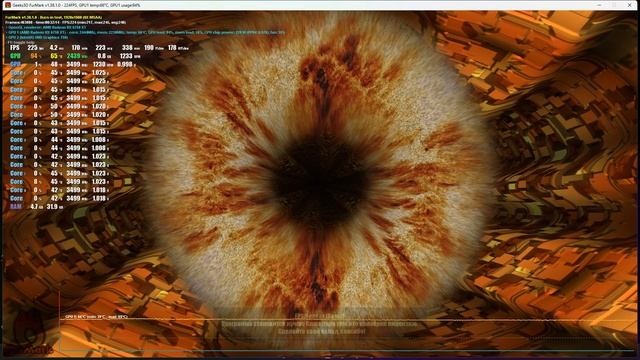This screenshot has width=640, height=360.
Task: Click the green GPU label in overlay
Action: [15, 56]
